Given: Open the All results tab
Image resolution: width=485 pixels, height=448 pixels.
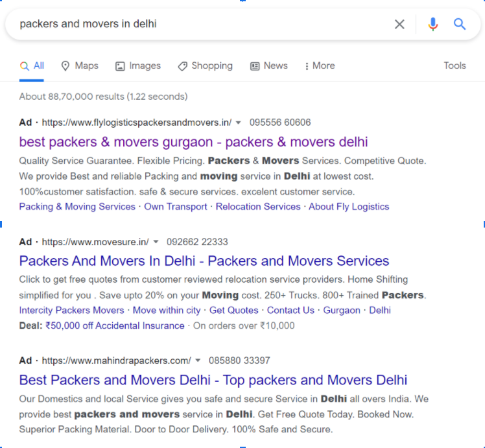Looking at the screenshot, I should [x=32, y=66].
